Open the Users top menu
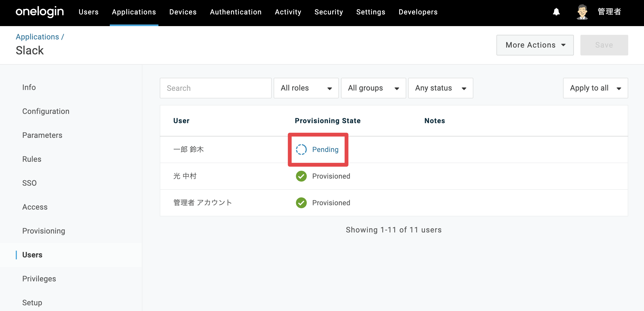Screen dimensions: 644x311 click(x=89, y=12)
